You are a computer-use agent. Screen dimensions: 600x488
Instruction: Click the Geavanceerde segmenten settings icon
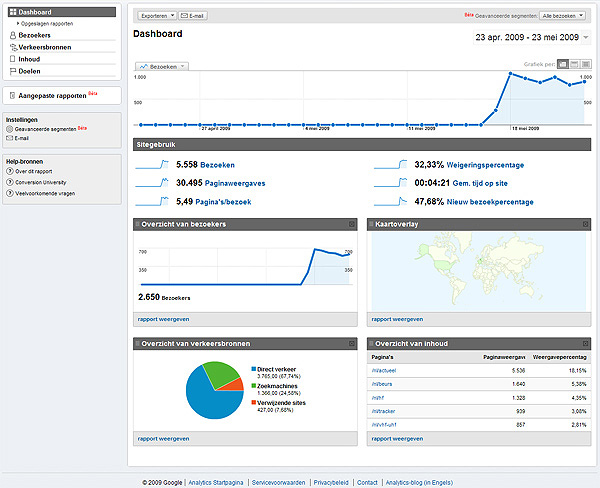point(10,129)
